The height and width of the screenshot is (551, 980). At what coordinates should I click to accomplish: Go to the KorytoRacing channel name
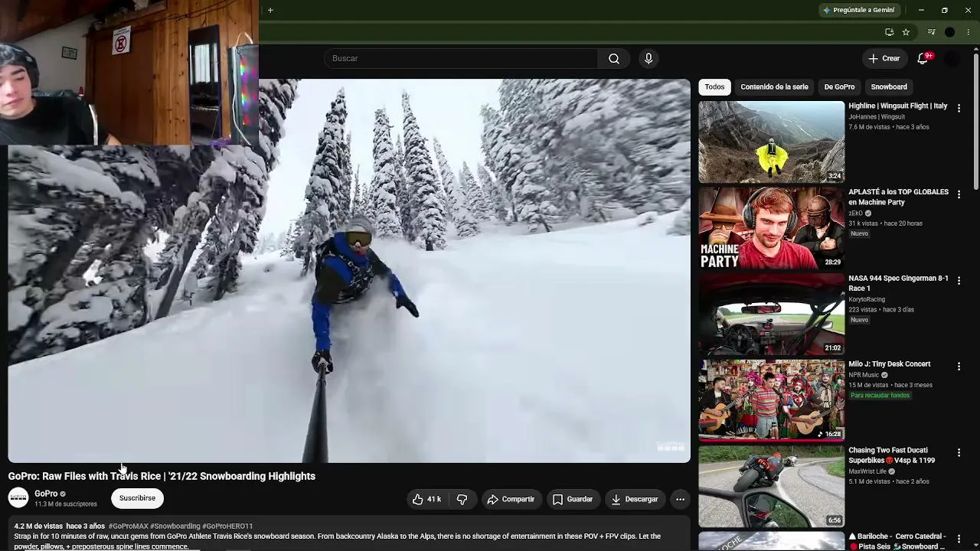pyautogui.click(x=867, y=300)
